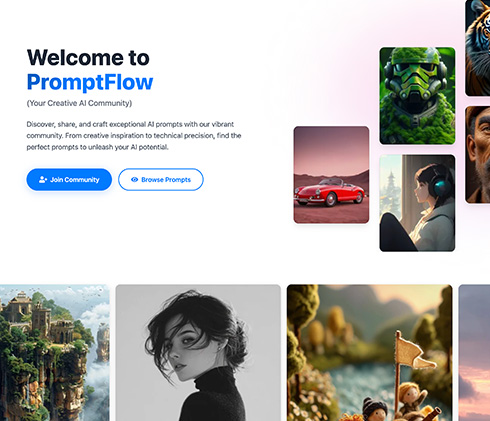Click the Browse Prompts button
This screenshot has height=421, width=490.
[161, 180]
